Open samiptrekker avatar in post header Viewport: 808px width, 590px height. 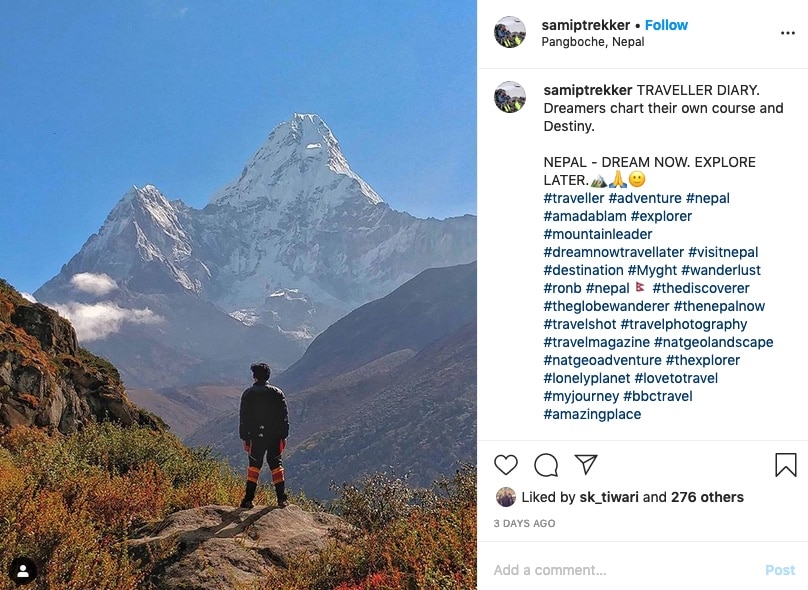510,32
